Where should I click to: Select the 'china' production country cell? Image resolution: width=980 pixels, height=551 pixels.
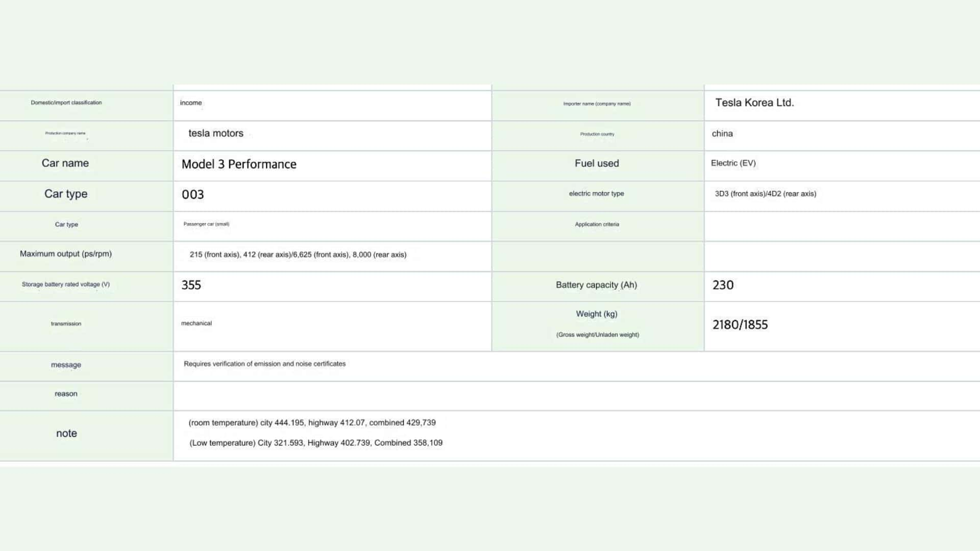722,134
